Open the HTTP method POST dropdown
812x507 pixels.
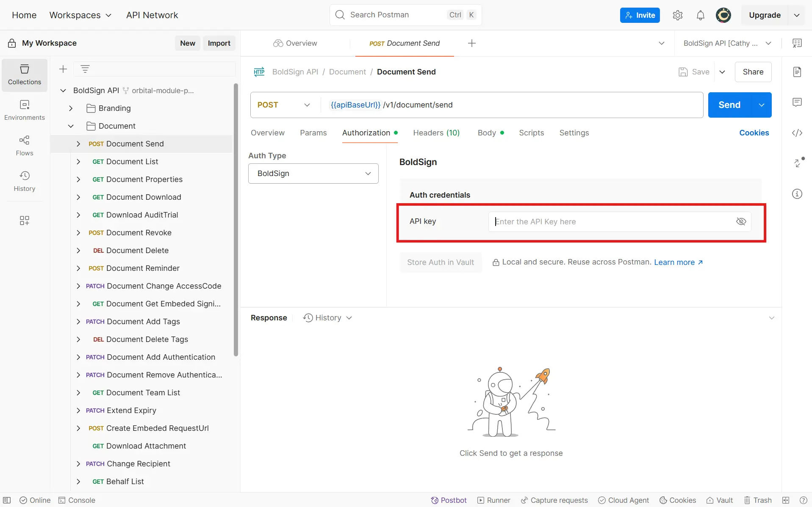click(x=284, y=105)
